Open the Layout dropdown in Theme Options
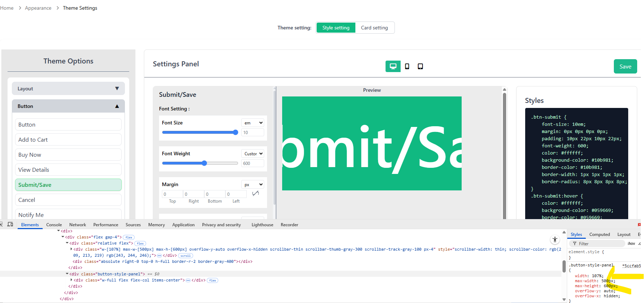The height and width of the screenshot is (303, 644). pyautogui.click(x=68, y=89)
